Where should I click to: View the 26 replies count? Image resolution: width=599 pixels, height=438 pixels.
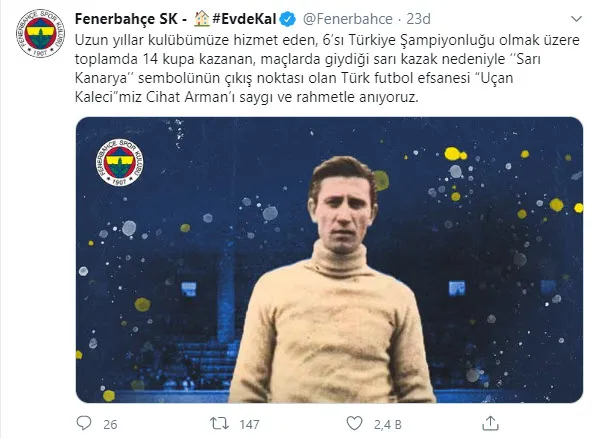110,424
